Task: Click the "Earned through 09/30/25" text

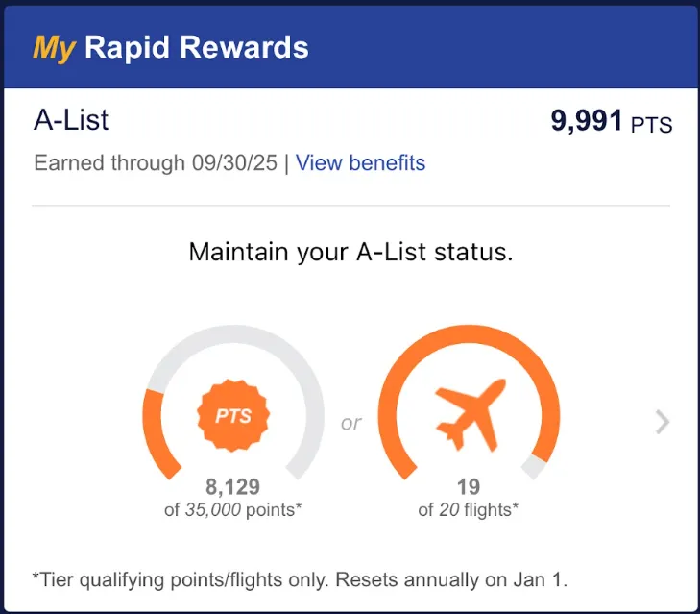Action: [155, 162]
